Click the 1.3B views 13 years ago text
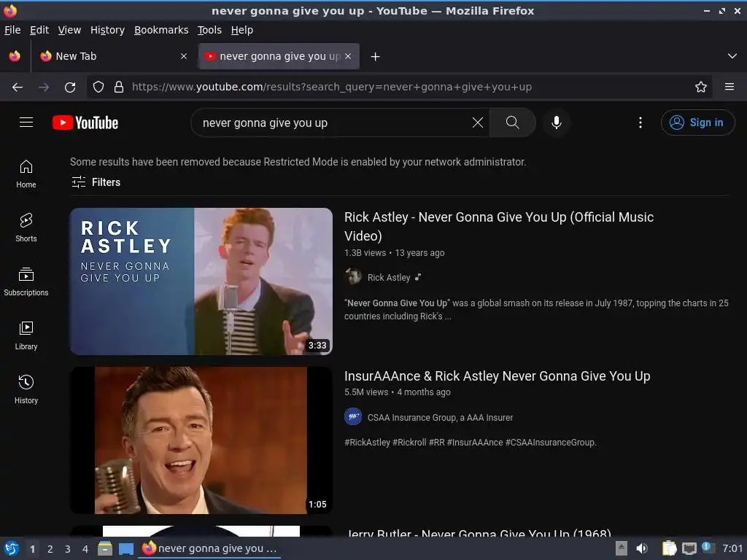Image resolution: width=747 pixels, height=560 pixels. (394, 253)
